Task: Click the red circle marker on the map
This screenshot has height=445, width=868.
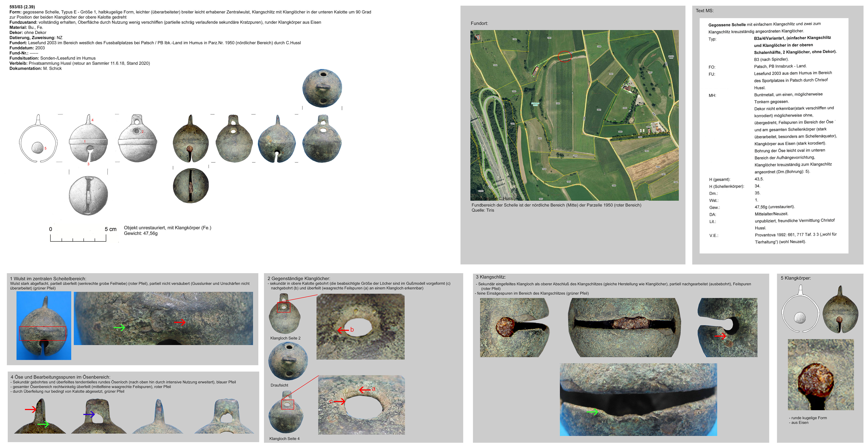Action: pyautogui.click(x=564, y=56)
